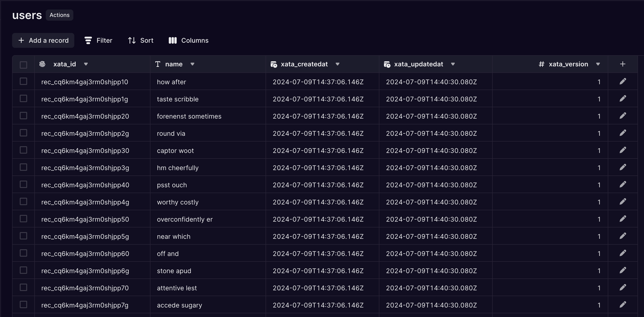The image size is (644, 317).
Task: Click edit pencil for 'how after' row
Action: point(622,81)
